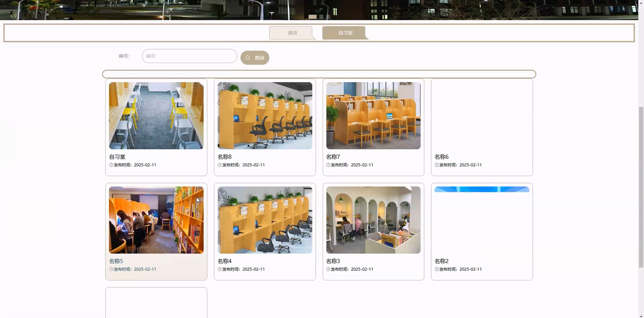Click the clock icon under 名称4

[x=220, y=269]
